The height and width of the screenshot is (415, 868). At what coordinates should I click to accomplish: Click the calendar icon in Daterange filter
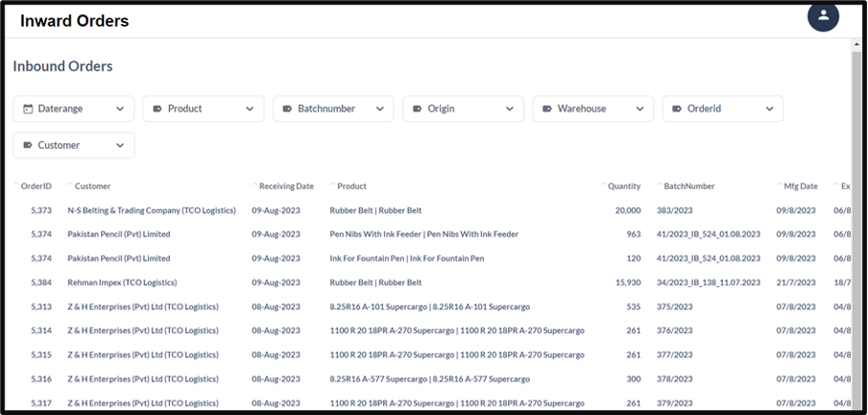click(28, 110)
